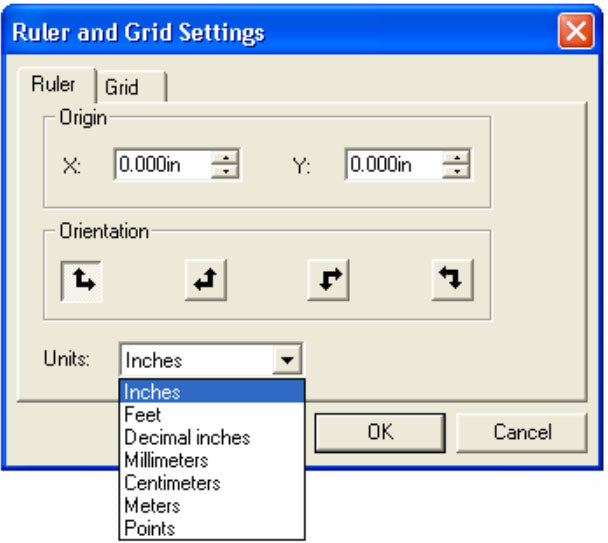
Task: Click inside the X origin input field
Action: 163,164
